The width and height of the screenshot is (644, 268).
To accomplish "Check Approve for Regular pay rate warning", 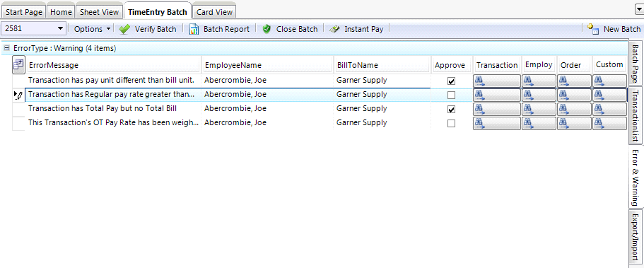I will coord(452,95).
